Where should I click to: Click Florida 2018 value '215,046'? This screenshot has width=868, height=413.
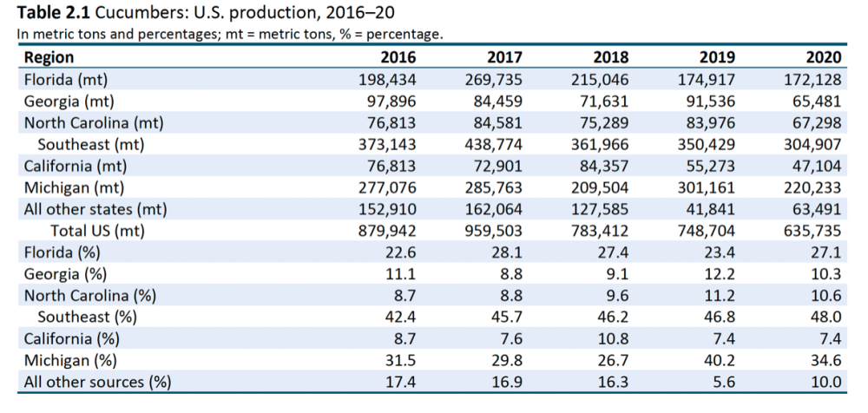pos(600,81)
